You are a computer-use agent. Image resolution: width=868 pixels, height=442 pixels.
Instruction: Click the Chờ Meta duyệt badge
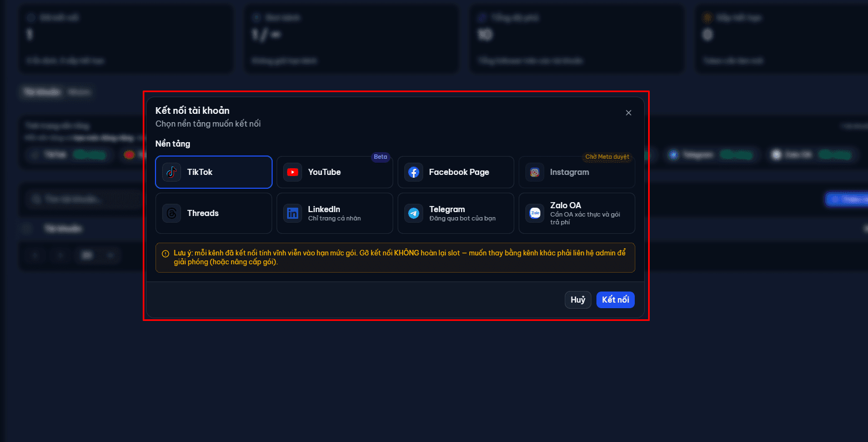coord(608,157)
